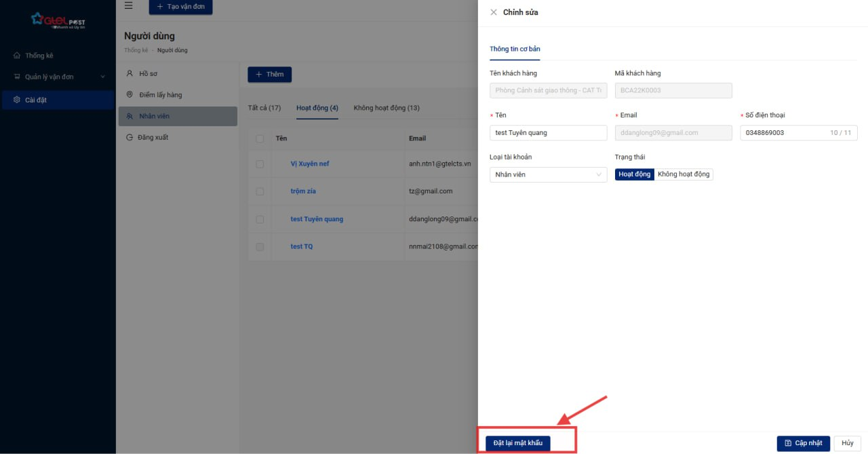
Task: Click the Số điện thoại input field
Action: coord(783,133)
